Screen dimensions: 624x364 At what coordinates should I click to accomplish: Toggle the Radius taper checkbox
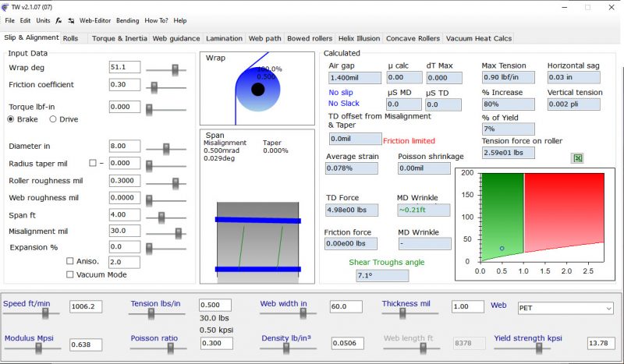point(93,163)
